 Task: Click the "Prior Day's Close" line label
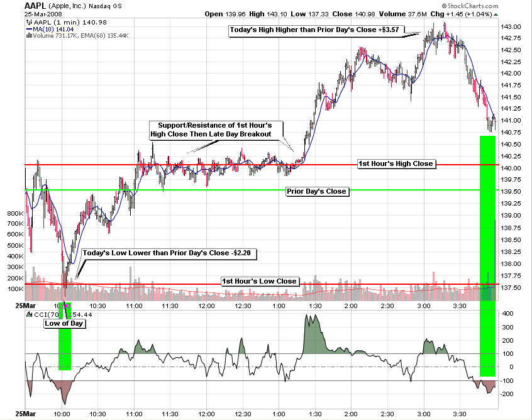tap(316, 191)
